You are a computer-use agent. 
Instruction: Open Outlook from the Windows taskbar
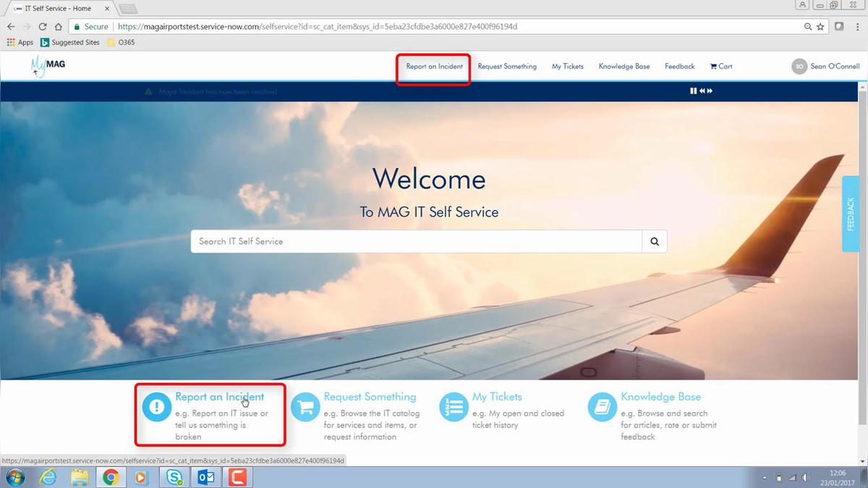(x=205, y=477)
